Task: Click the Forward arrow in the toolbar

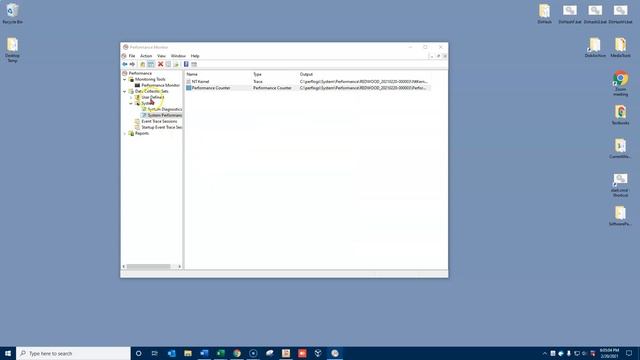Action: [132, 64]
